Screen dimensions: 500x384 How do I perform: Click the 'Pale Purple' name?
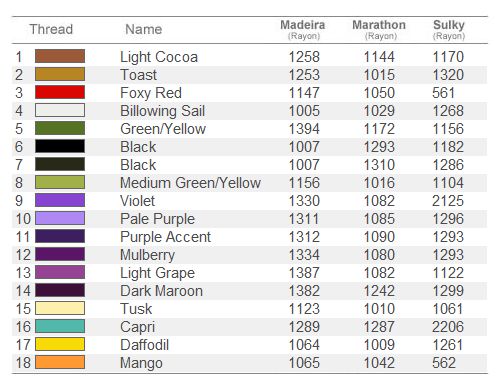pos(157,219)
